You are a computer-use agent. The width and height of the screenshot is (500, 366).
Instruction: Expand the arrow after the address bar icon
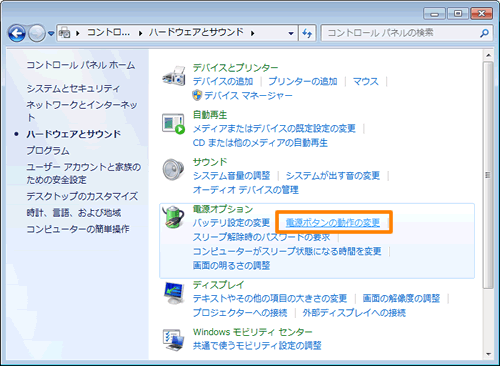[78, 33]
